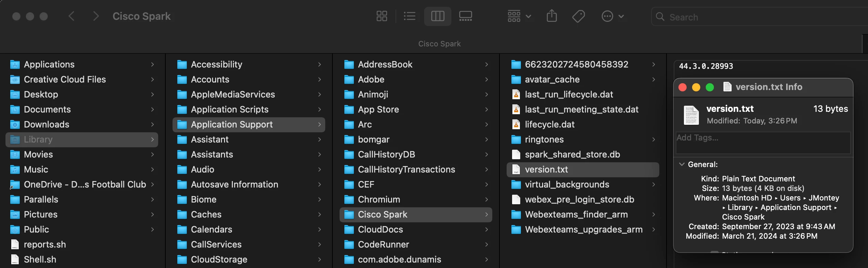Switch Finder to column view
Screen dimensions: 868x268
pyautogui.click(x=438, y=16)
